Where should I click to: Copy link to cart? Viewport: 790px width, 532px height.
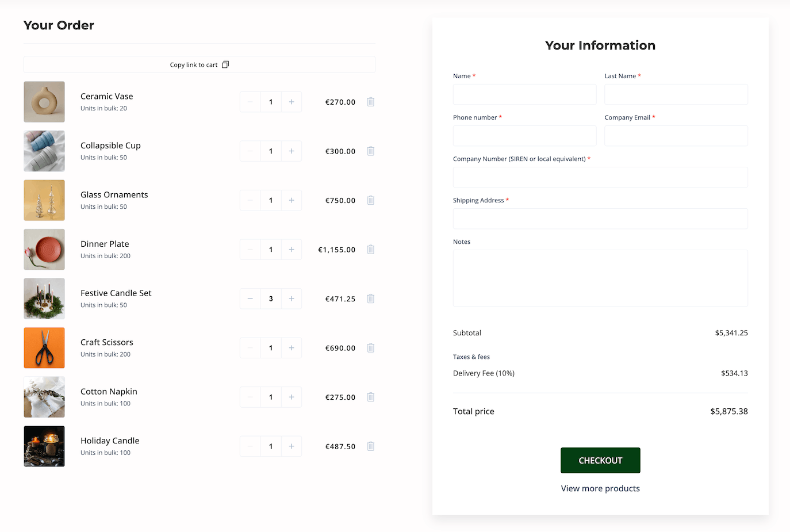[x=200, y=64]
